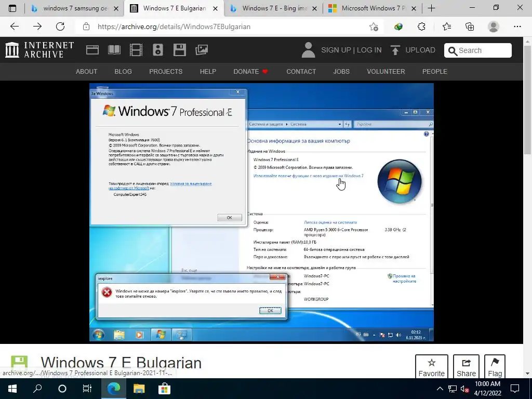This screenshot has width=532, height=399.
Task: Switch to 'Microsoft Windows 7 P' tab
Action: tap(373, 8)
